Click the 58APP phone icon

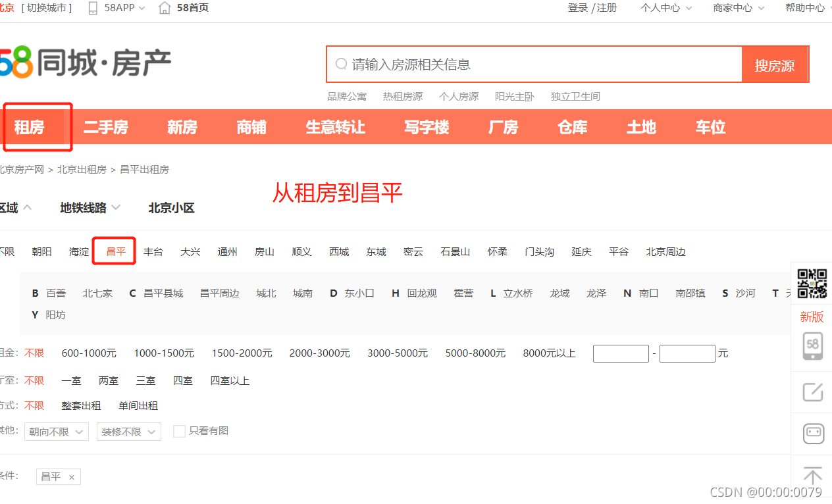pyautogui.click(x=93, y=8)
